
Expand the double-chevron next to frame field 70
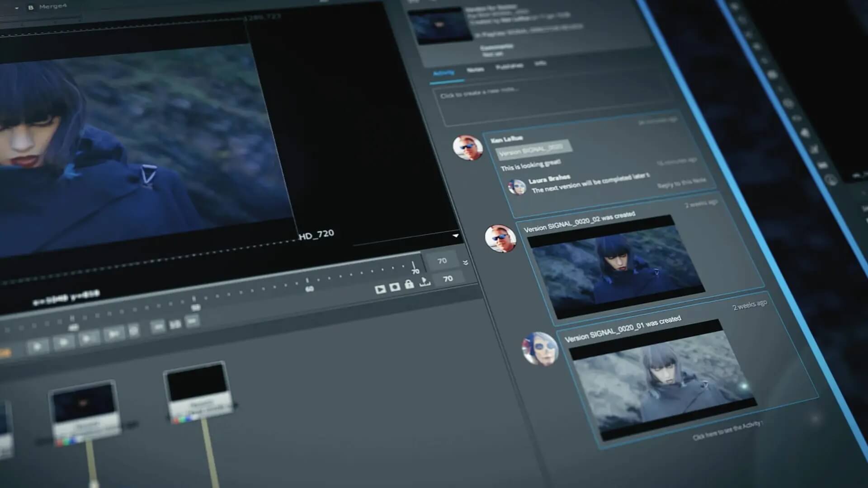(x=465, y=263)
